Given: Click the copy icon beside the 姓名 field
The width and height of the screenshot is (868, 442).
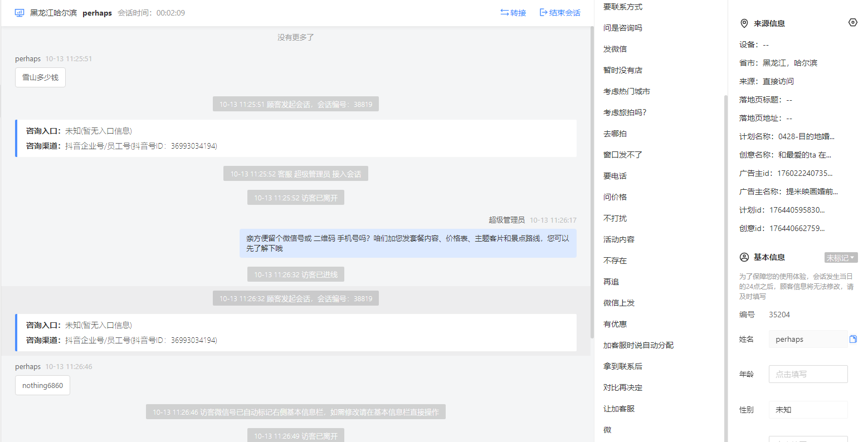Looking at the screenshot, I should 853,339.
